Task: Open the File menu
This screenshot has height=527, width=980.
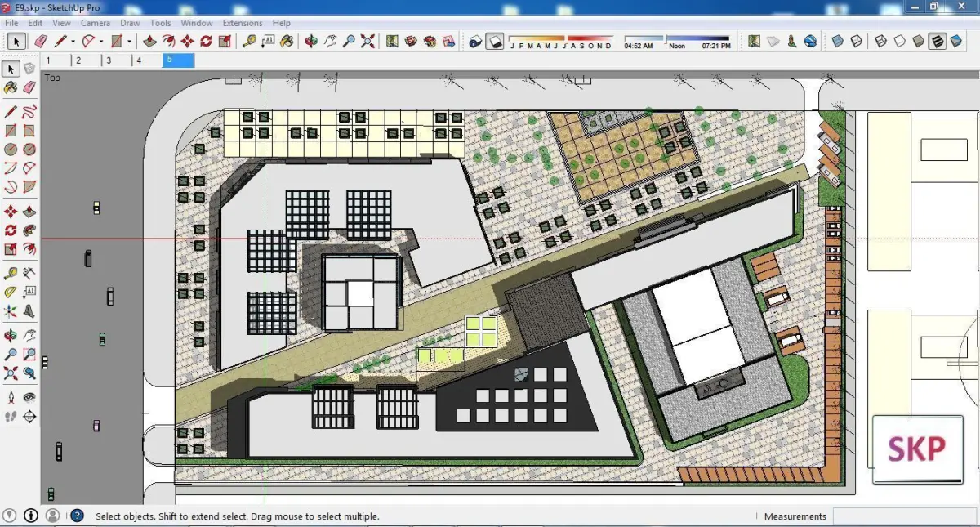Action: [11, 23]
